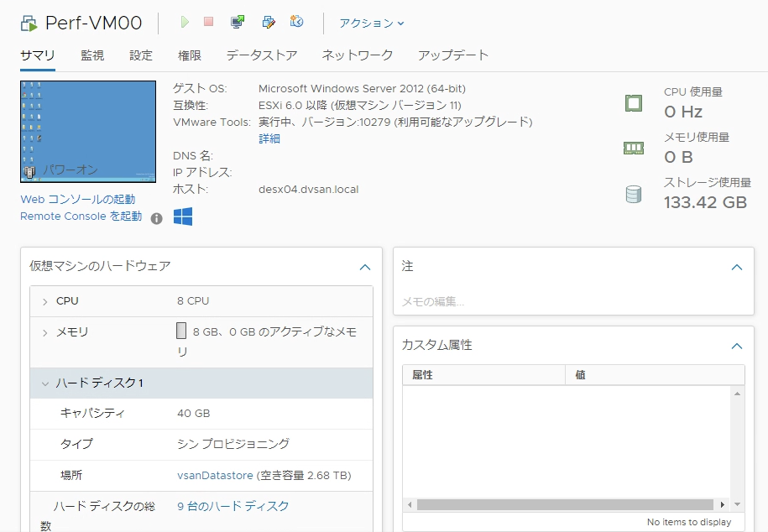
Task: Click the 8 CPU value
Action: pos(193,300)
